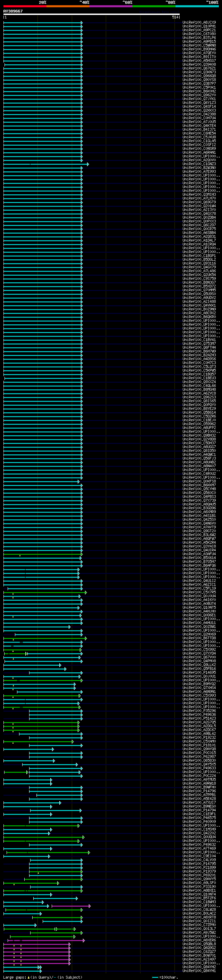Click the 514 query end position label
The image size is (222, 980).
(x=175, y=17)
